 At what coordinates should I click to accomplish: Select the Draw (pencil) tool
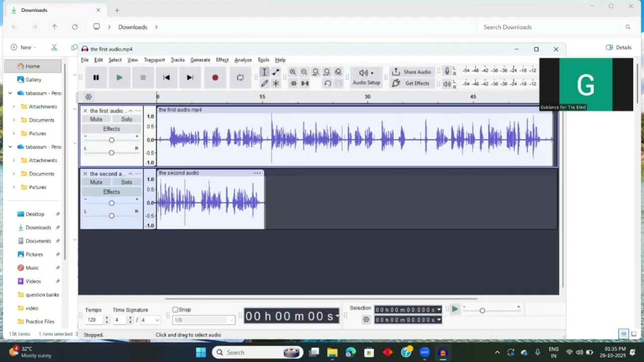click(264, 83)
